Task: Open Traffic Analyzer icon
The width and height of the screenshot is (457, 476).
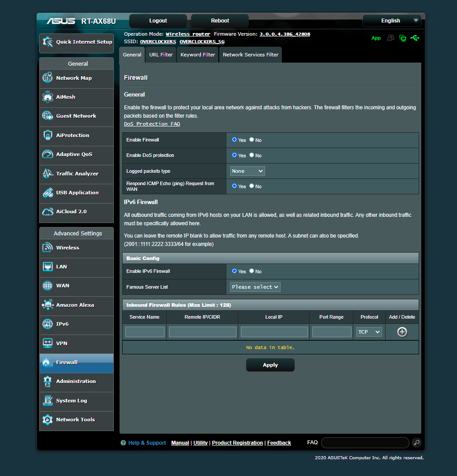Action: pyautogui.click(x=48, y=173)
